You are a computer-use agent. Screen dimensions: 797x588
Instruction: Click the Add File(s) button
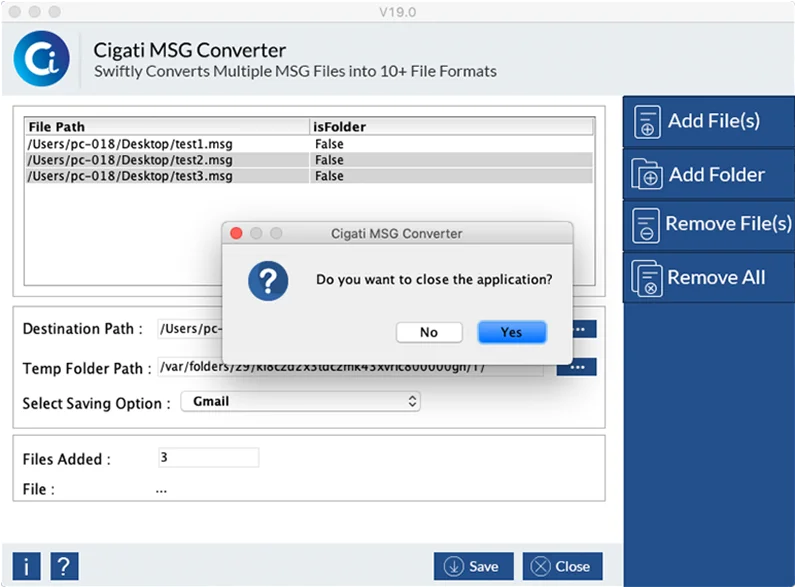[709, 121]
